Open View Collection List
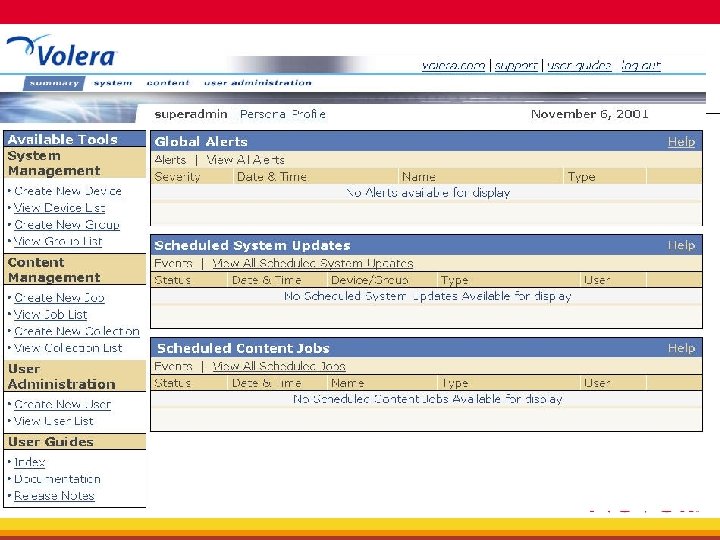This screenshot has width=720, height=540. [x=68, y=348]
